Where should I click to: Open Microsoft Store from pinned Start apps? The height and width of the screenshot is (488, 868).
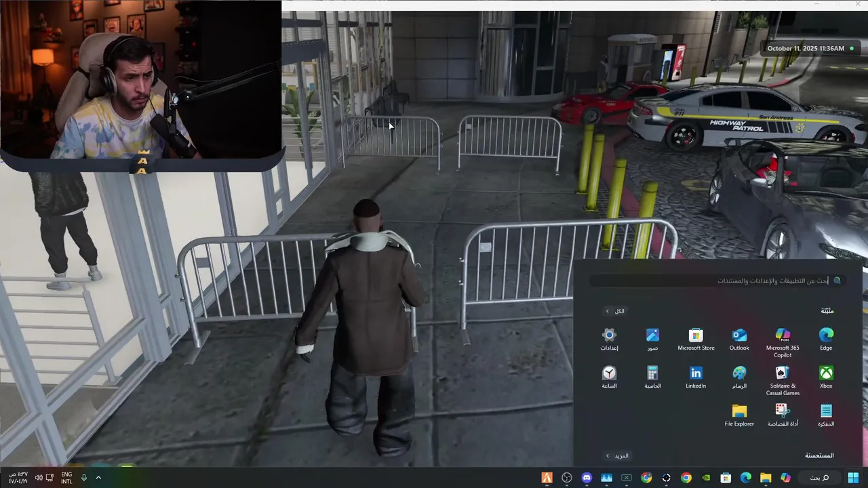click(696, 339)
